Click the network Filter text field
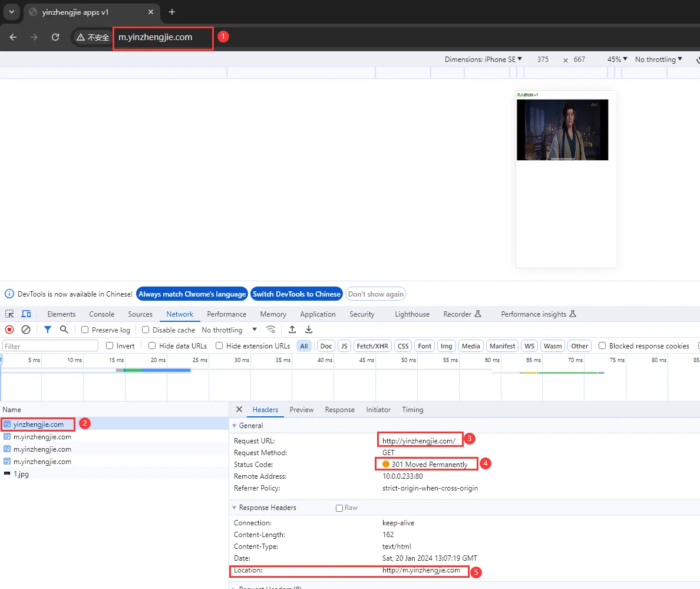This screenshot has height=589, width=700. (51, 346)
